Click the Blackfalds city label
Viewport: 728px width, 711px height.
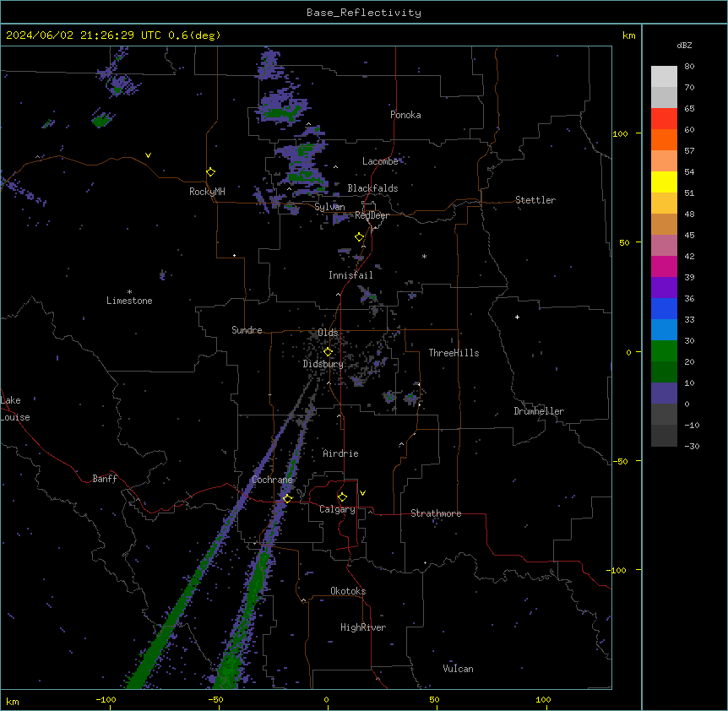point(372,188)
